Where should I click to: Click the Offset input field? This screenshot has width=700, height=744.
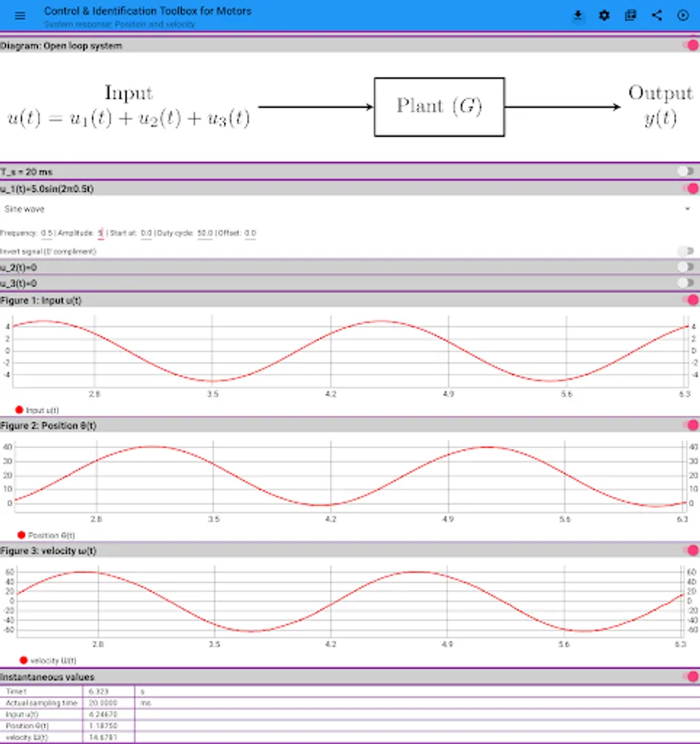pyautogui.click(x=250, y=233)
